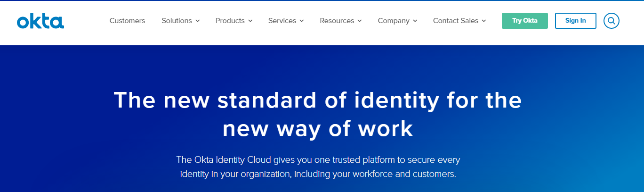This screenshot has height=192, width=644.
Task: Open the Products menu
Action: pos(230,21)
